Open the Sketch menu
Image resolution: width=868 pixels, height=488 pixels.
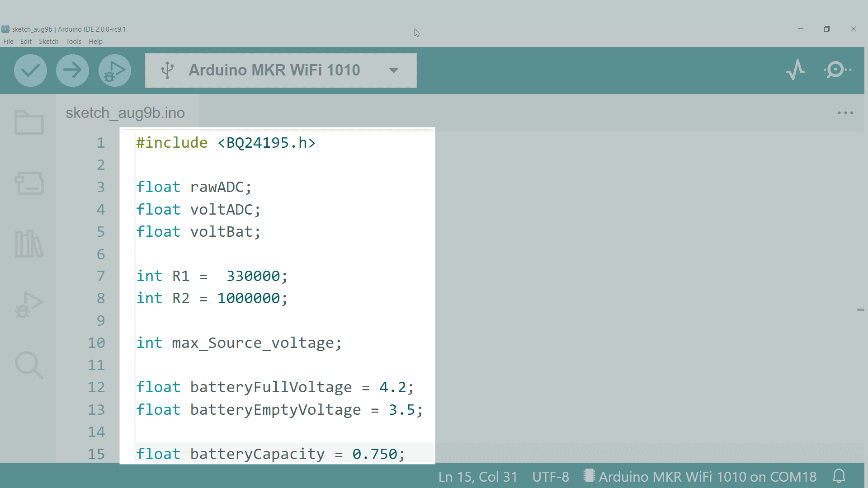pyautogui.click(x=48, y=42)
